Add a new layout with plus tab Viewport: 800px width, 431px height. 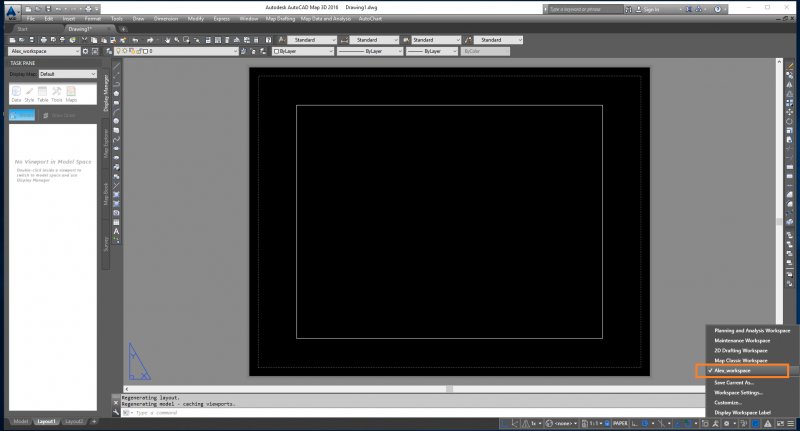(94, 421)
